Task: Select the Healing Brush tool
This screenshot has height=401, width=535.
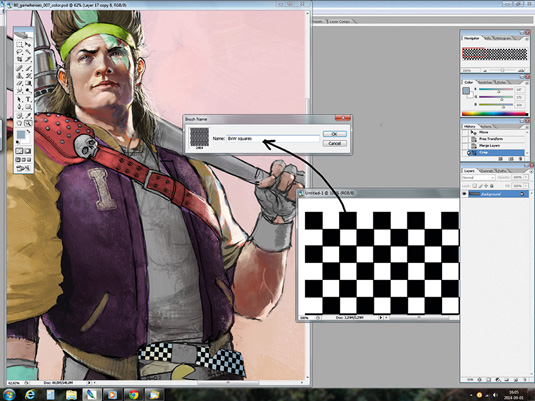Action: pos(19,68)
